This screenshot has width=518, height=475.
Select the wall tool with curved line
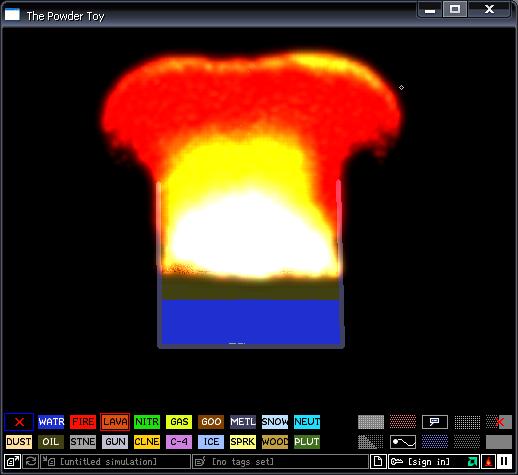(403, 442)
